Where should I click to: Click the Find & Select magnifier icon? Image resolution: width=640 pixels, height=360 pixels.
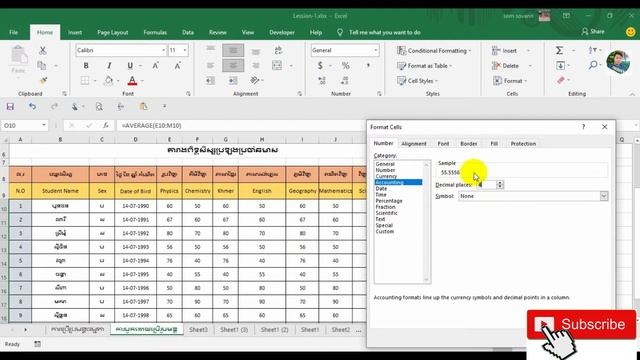(x=593, y=65)
